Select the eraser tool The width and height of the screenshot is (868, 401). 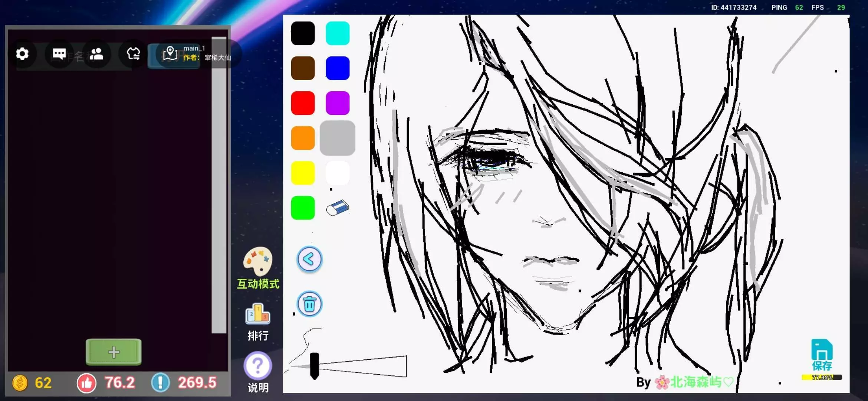pos(338,208)
